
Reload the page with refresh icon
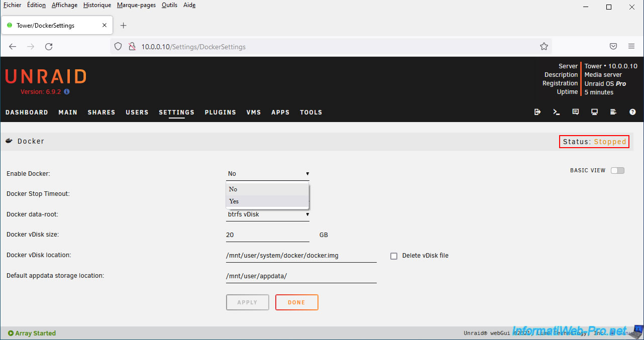coord(49,46)
